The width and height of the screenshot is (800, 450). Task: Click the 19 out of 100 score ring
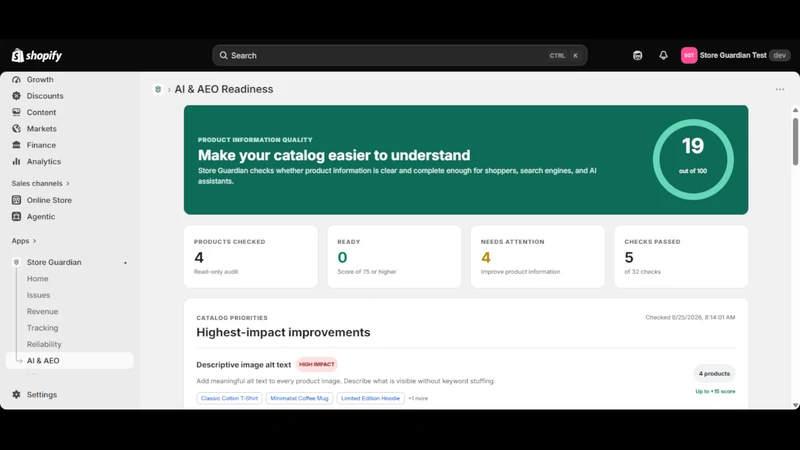pos(693,159)
